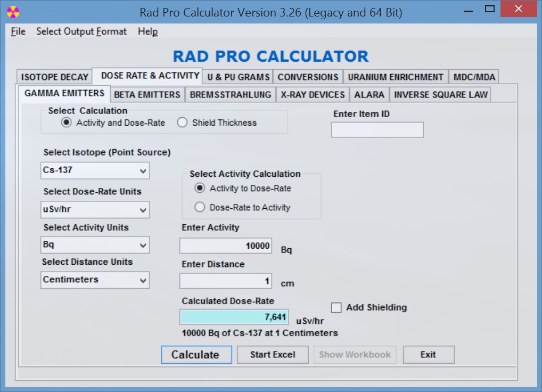Click the Enter Distance input field
Image resolution: width=542 pixels, height=392 pixels.
point(225,281)
